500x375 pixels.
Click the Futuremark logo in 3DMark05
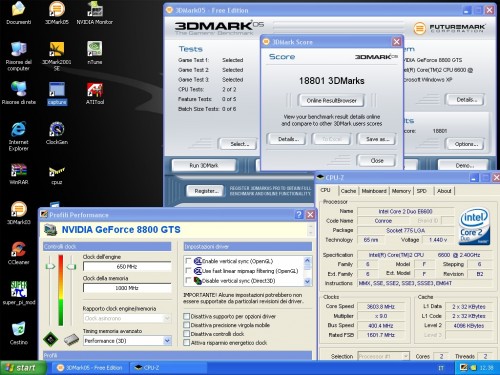point(449,28)
